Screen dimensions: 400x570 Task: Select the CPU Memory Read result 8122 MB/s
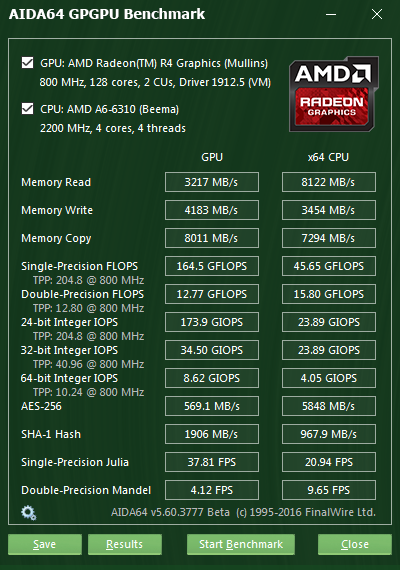(x=329, y=182)
